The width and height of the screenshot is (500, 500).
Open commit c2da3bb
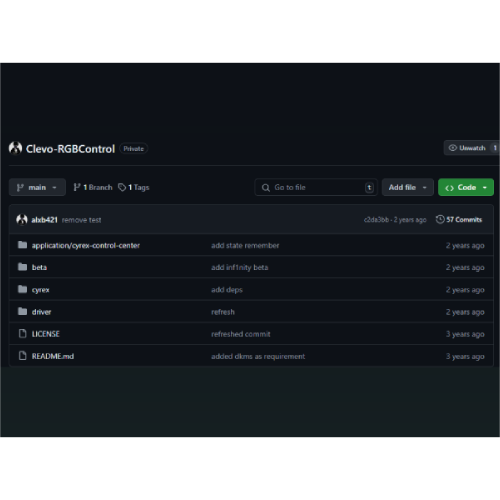pos(376,220)
